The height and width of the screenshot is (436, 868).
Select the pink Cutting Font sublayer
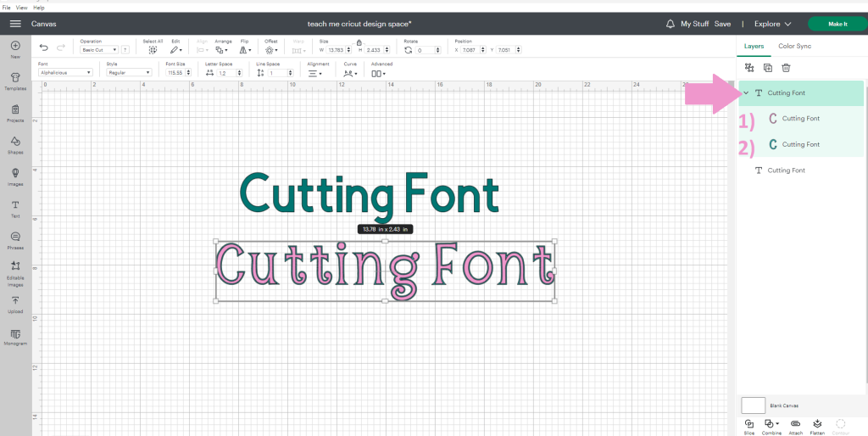(x=801, y=118)
